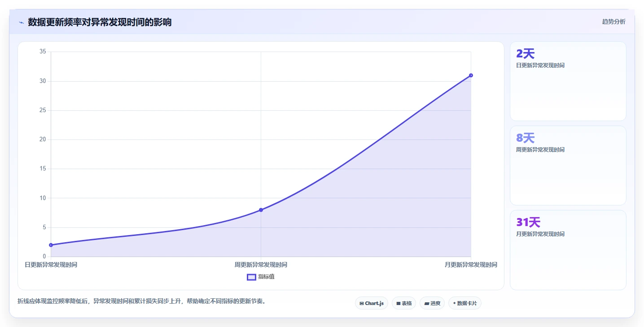Select the 进度 pill button

[432, 303]
